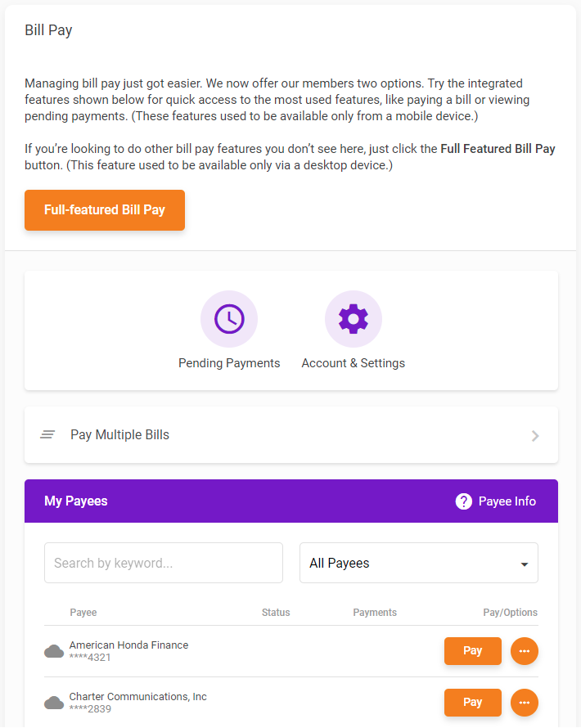
Task: Click the All Payees dropdown arrow
Action: tap(523, 565)
